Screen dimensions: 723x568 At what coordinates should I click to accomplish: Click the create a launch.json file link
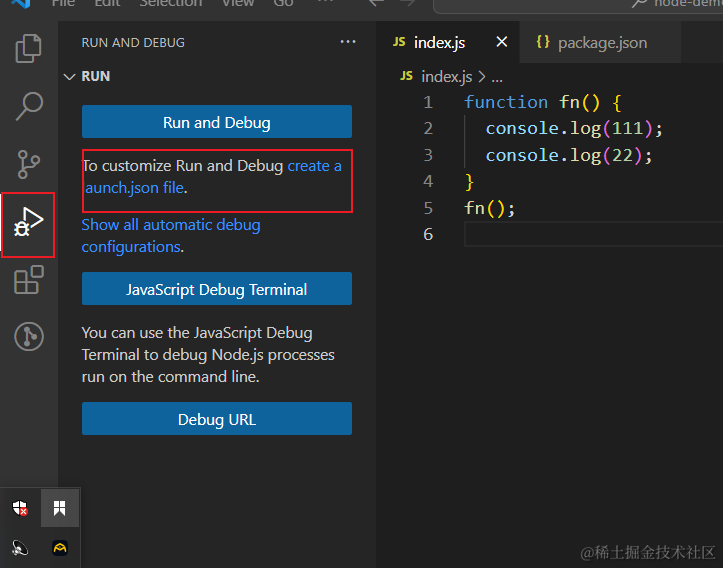(x=314, y=166)
